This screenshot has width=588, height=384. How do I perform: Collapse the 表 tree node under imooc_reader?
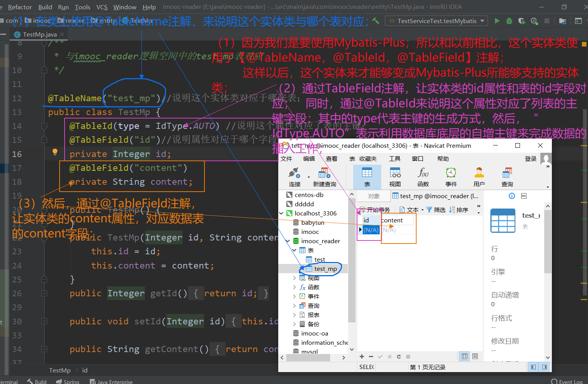pos(294,250)
